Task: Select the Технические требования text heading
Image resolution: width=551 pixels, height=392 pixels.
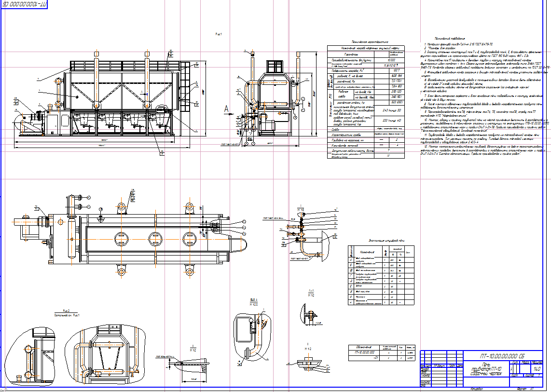Action: tap(450, 38)
